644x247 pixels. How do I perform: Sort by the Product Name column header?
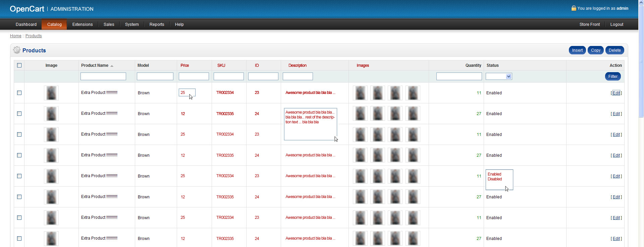click(x=95, y=65)
